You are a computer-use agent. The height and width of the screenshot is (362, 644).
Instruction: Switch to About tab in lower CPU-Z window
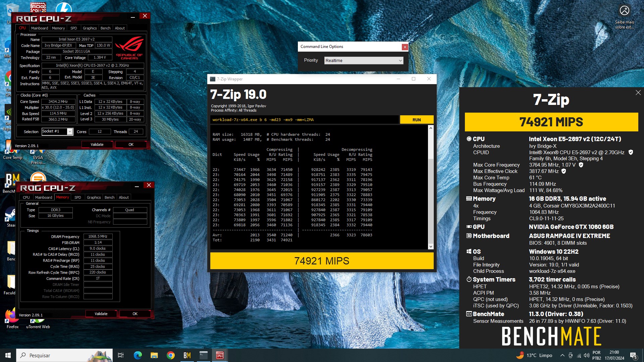(124, 197)
